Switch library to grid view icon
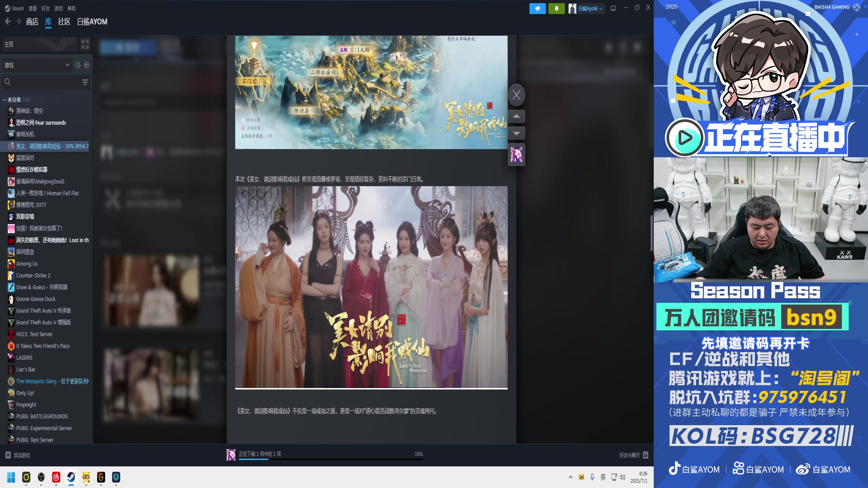 click(x=85, y=44)
